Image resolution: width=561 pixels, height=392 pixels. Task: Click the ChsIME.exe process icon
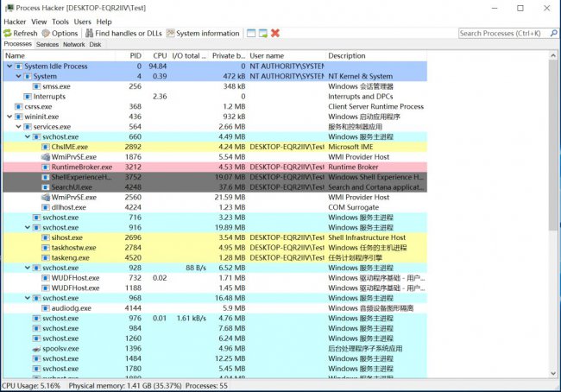46,147
